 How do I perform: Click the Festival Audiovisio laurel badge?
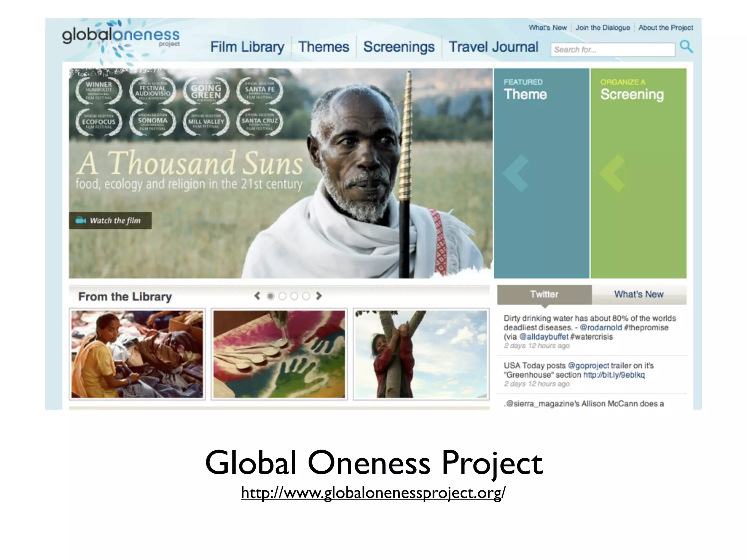[152, 91]
